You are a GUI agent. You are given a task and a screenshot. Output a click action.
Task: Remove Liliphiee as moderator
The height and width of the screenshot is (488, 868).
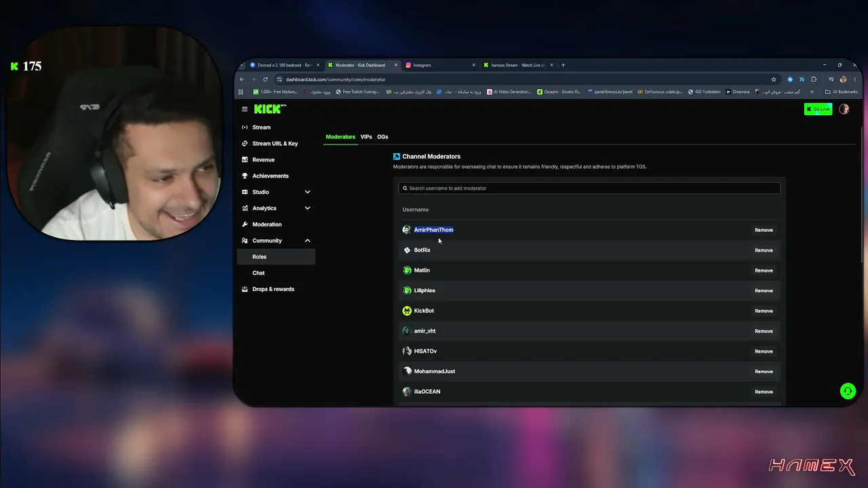[x=764, y=291]
